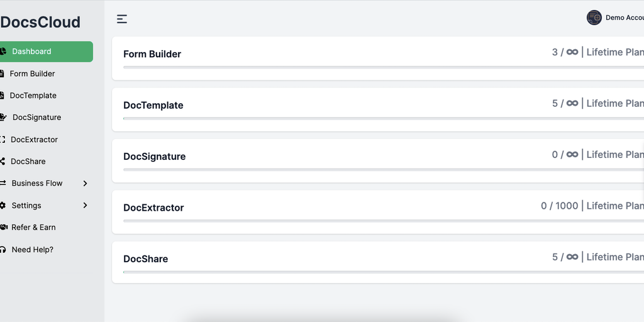Image resolution: width=644 pixels, height=322 pixels.
Task: Click the DocShare usage card title
Action: [145, 259]
